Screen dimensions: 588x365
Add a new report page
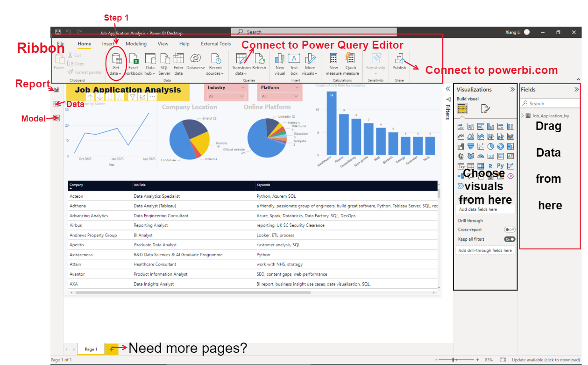(111, 349)
